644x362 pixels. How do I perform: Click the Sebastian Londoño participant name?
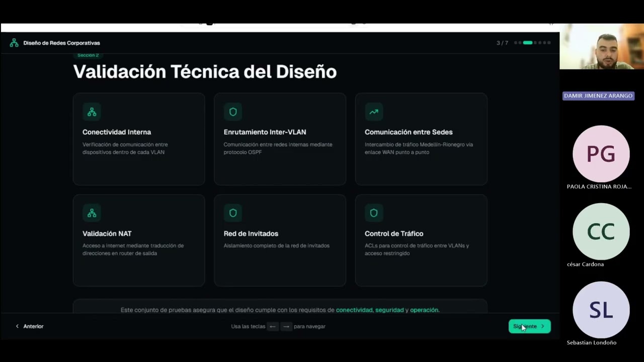[x=592, y=343]
